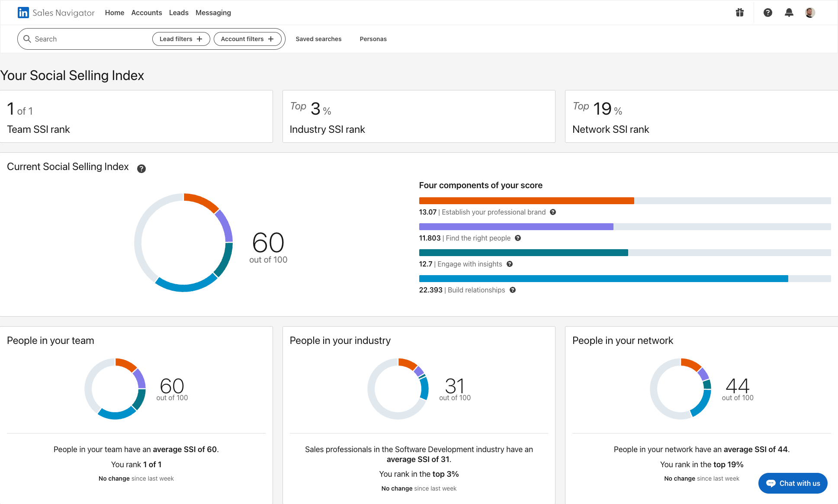838x504 pixels.
Task: Click info icon for Build relationships
Action: (x=513, y=290)
